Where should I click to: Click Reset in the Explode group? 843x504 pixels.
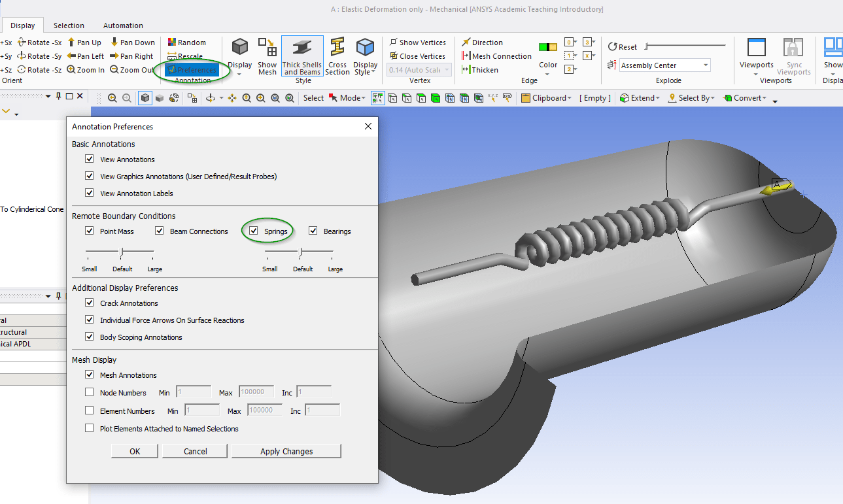[x=623, y=46]
